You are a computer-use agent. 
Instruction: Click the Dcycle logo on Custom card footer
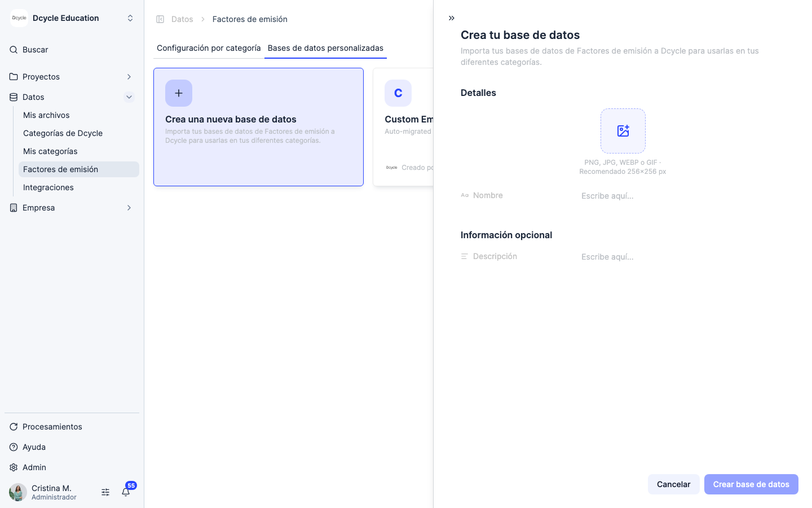click(391, 168)
